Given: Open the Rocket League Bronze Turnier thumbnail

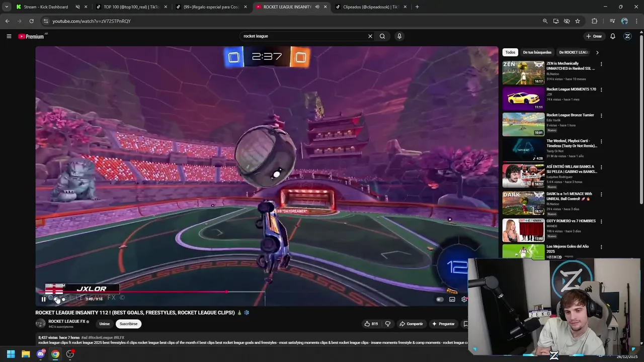Looking at the screenshot, I should click(x=523, y=124).
